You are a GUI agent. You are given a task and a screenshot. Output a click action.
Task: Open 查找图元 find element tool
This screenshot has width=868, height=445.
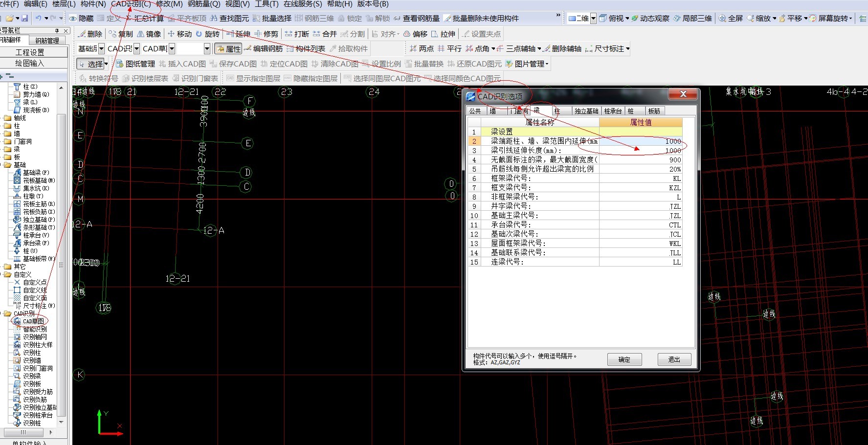(229, 19)
